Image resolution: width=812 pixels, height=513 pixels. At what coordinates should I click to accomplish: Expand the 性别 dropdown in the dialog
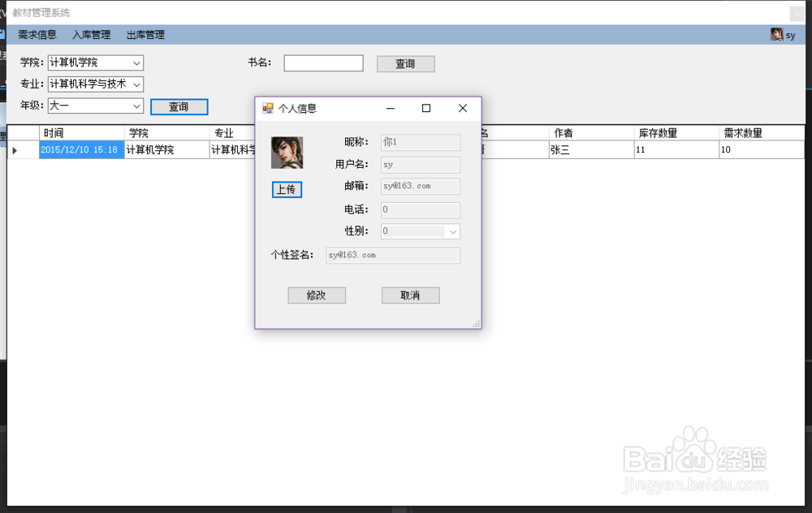point(454,231)
